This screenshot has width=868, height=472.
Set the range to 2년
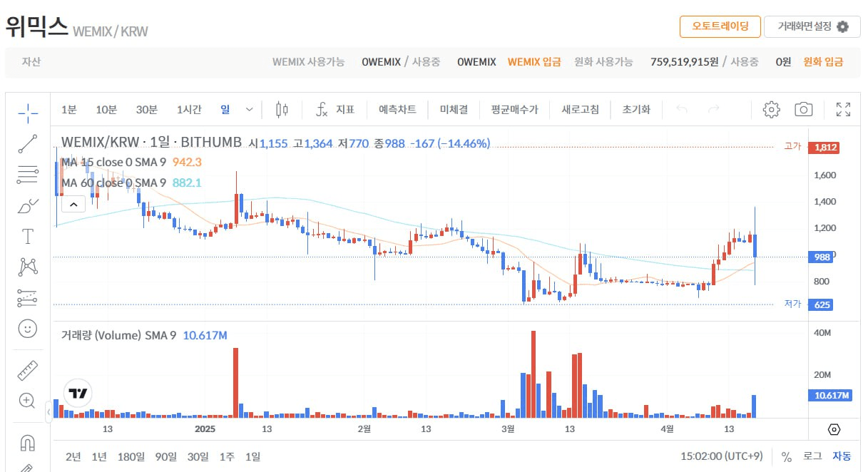point(73,456)
